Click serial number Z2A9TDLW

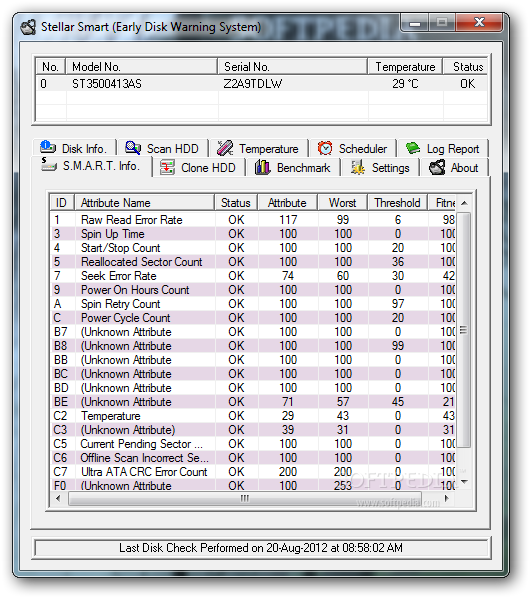click(253, 84)
